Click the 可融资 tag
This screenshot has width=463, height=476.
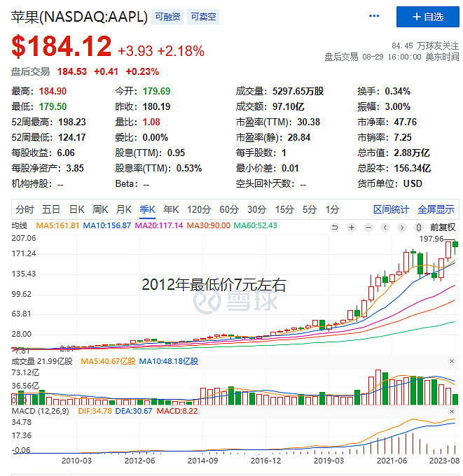click(x=167, y=16)
